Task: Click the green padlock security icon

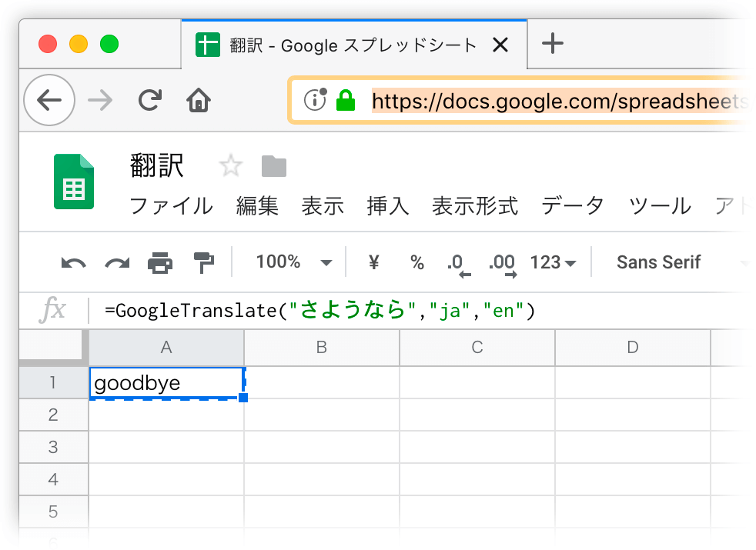Action: (346, 100)
